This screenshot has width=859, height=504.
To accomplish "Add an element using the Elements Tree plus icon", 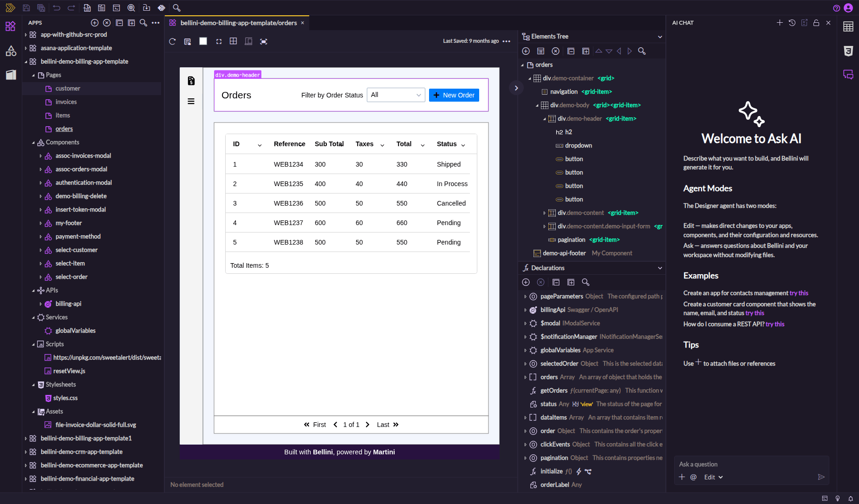I will pyautogui.click(x=526, y=51).
